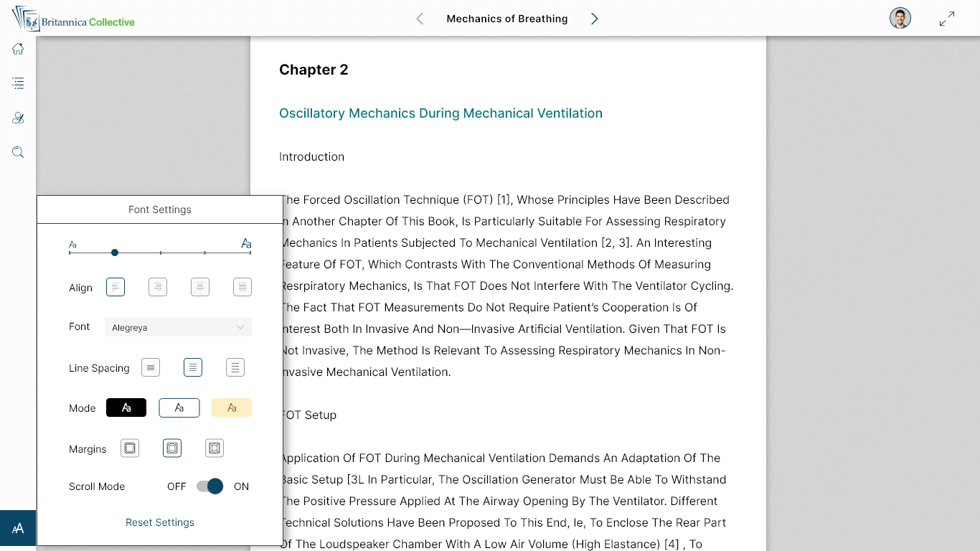Go to next chapter arrow
Screen dimensions: 980x551
pyautogui.click(x=594, y=19)
